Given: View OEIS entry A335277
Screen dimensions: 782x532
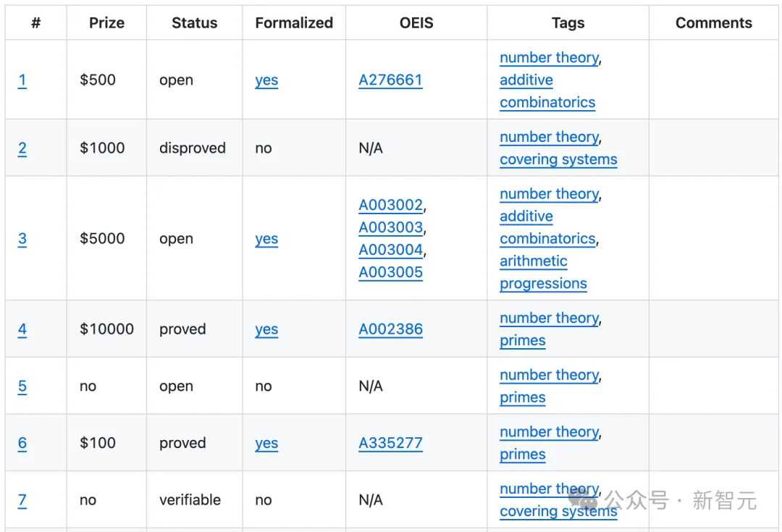Looking at the screenshot, I should click(x=390, y=443).
